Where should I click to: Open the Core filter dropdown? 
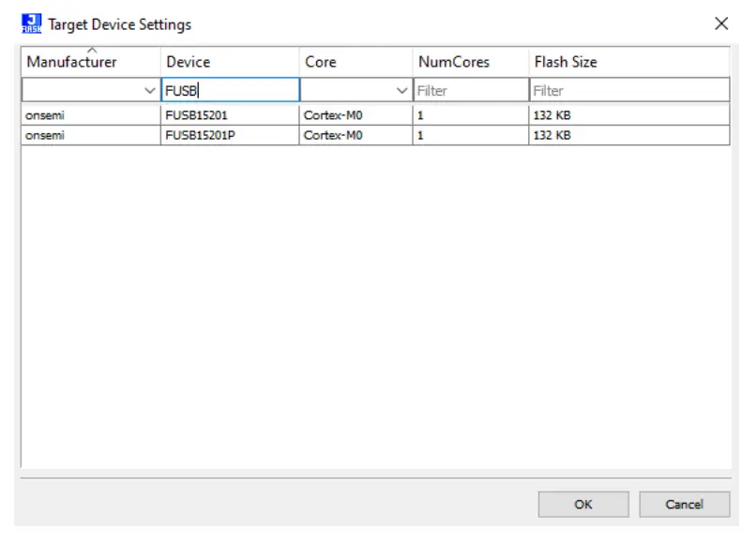pyautogui.click(x=401, y=90)
